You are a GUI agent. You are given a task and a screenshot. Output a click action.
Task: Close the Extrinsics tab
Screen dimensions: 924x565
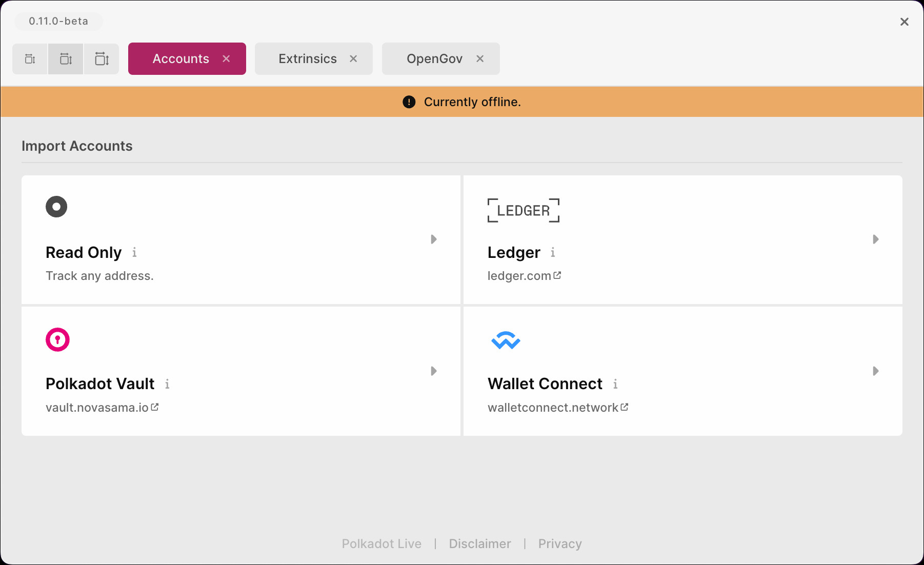(x=353, y=59)
